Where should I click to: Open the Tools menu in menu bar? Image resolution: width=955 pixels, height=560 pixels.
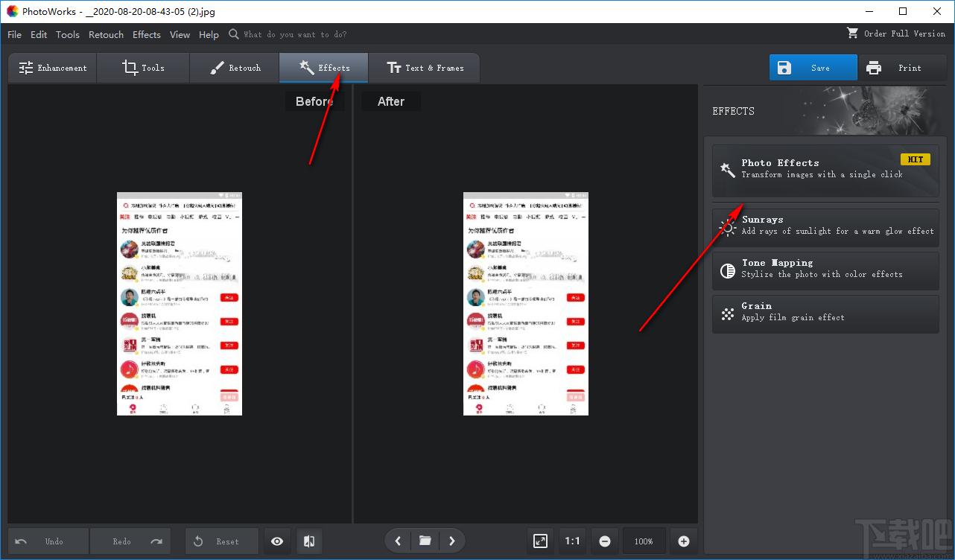pos(68,34)
